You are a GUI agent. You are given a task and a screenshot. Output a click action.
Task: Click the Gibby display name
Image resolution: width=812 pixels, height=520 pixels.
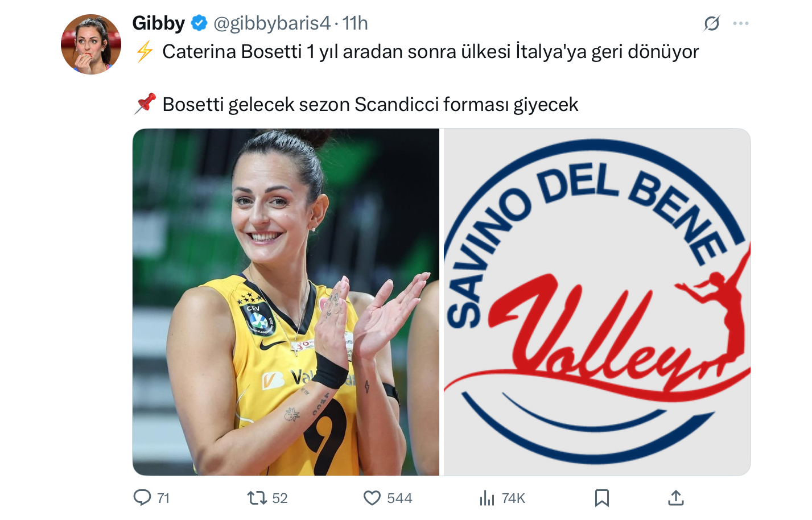pyautogui.click(x=159, y=23)
